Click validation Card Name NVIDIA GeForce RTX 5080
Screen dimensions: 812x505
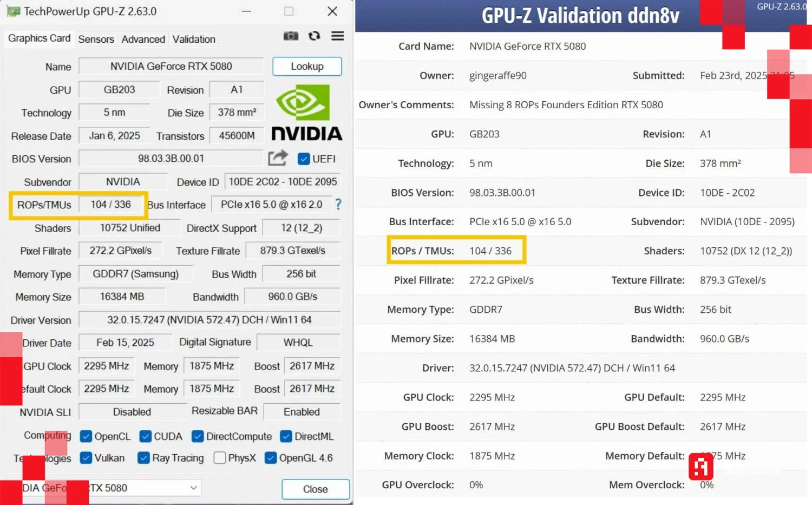point(527,46)
